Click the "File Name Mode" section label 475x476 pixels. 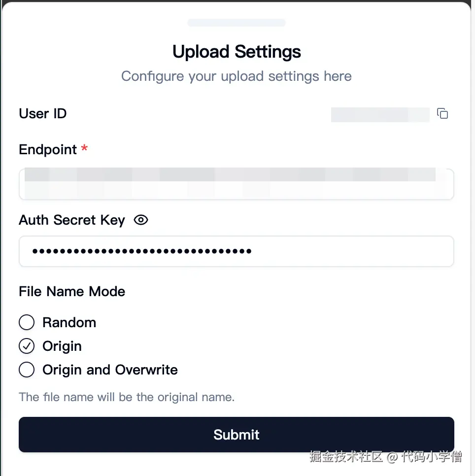(x=72, y=292)
